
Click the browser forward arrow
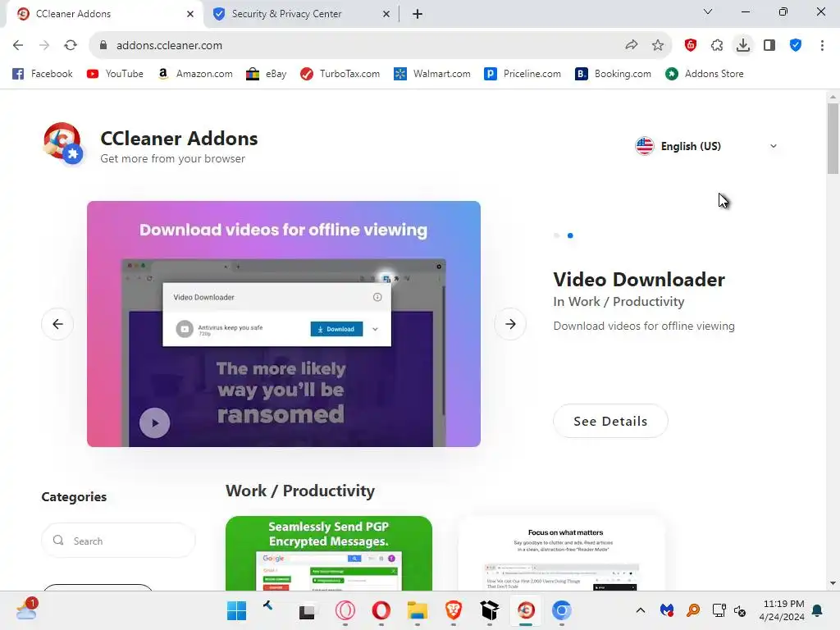(44, 46)
